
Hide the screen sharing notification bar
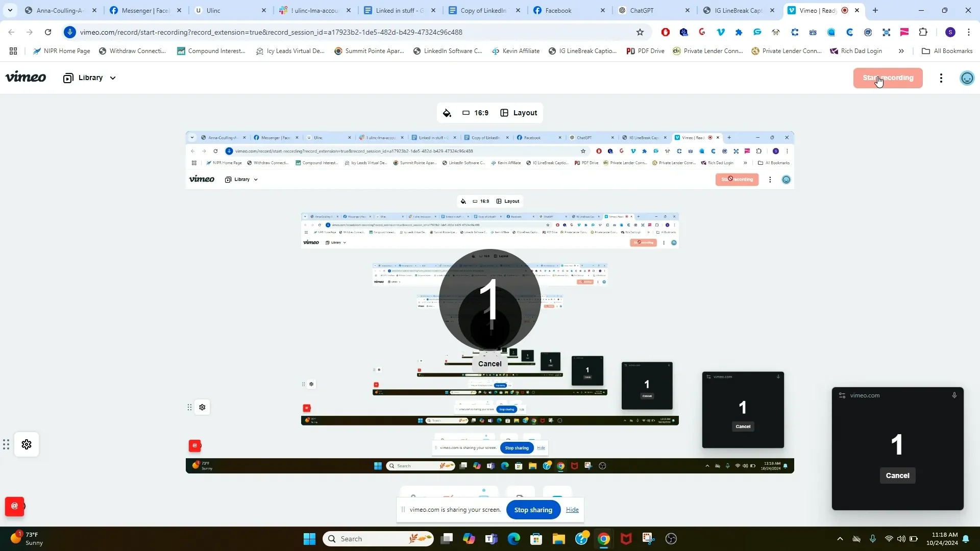click(x=572, y=510)
